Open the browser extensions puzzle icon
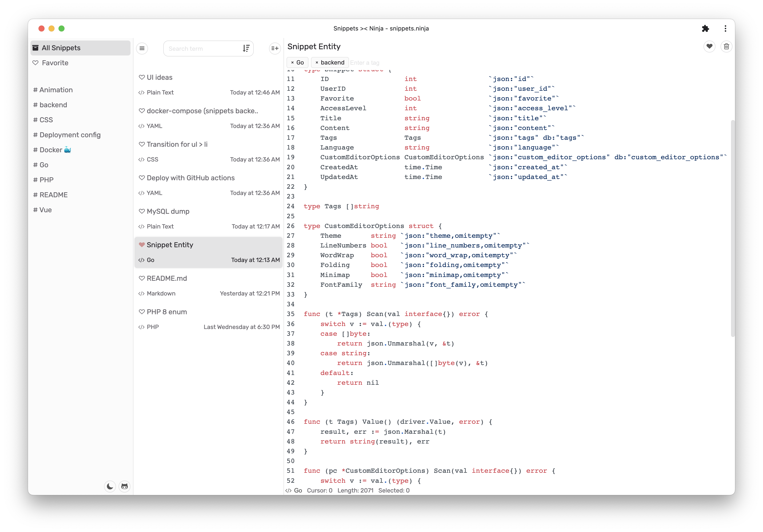 [x=705, y=28]
